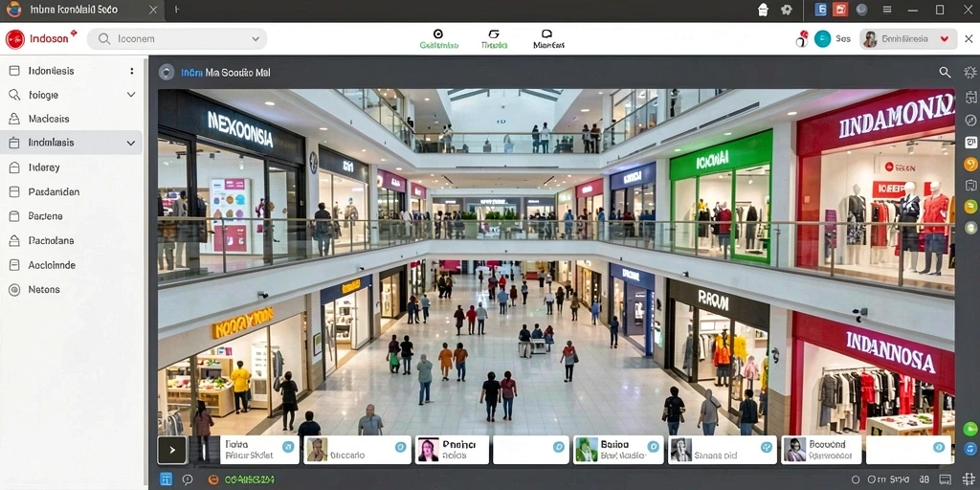This screenshot has width=980, height=490.
Task: Open the search box dropdown arrow
Action: [255, 38]
